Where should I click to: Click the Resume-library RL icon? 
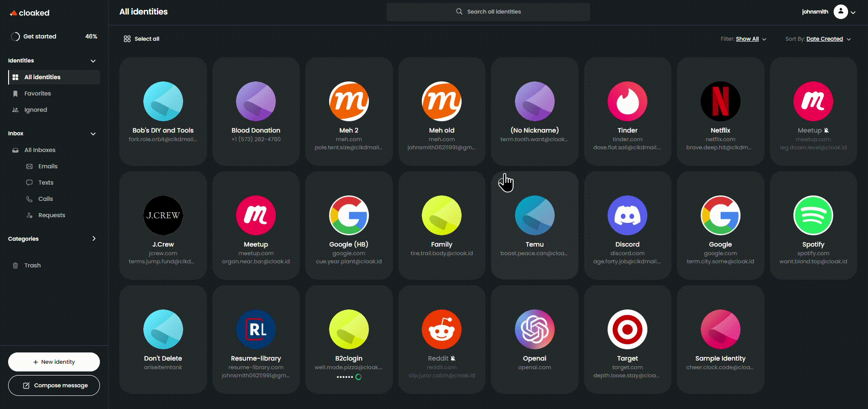(x=255, y=329)
